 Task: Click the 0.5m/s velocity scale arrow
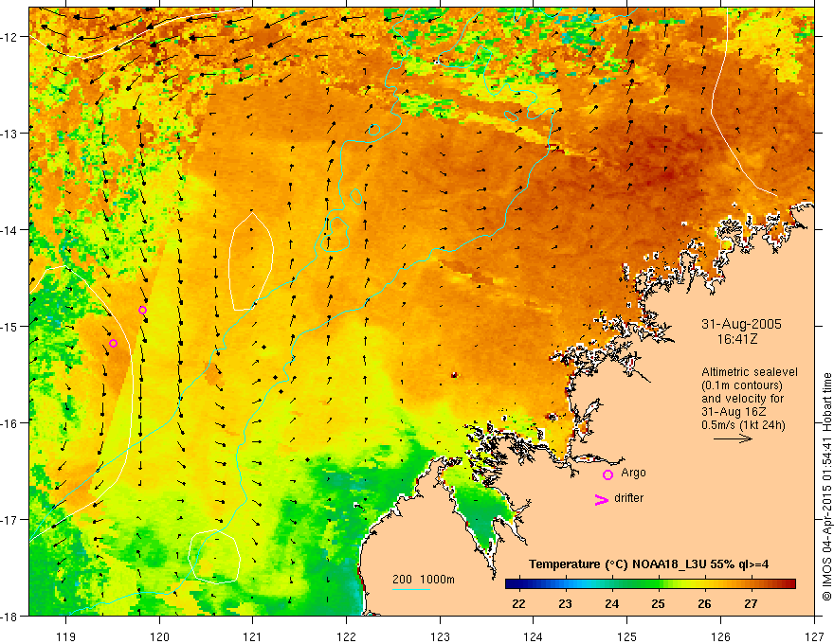coord(733,438)
